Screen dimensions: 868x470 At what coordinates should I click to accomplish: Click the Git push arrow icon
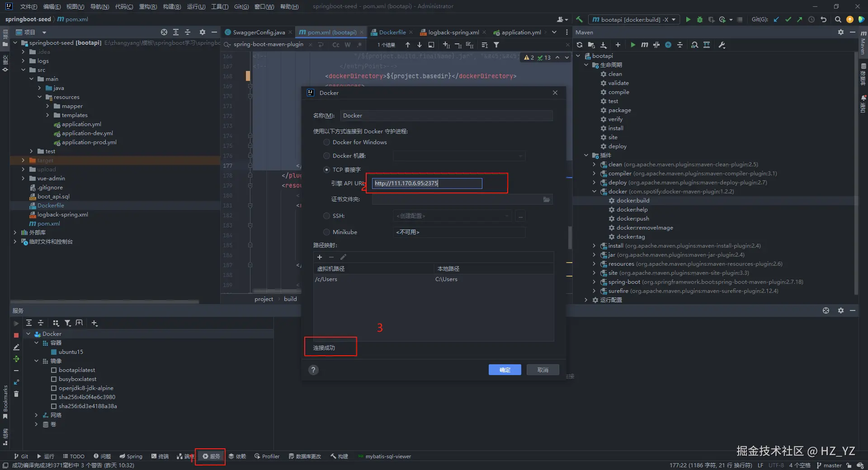(x=800, y=19)
